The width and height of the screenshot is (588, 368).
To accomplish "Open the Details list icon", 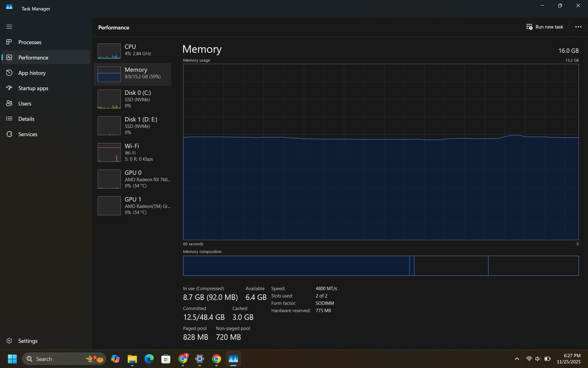I will [x=9, y=119].
